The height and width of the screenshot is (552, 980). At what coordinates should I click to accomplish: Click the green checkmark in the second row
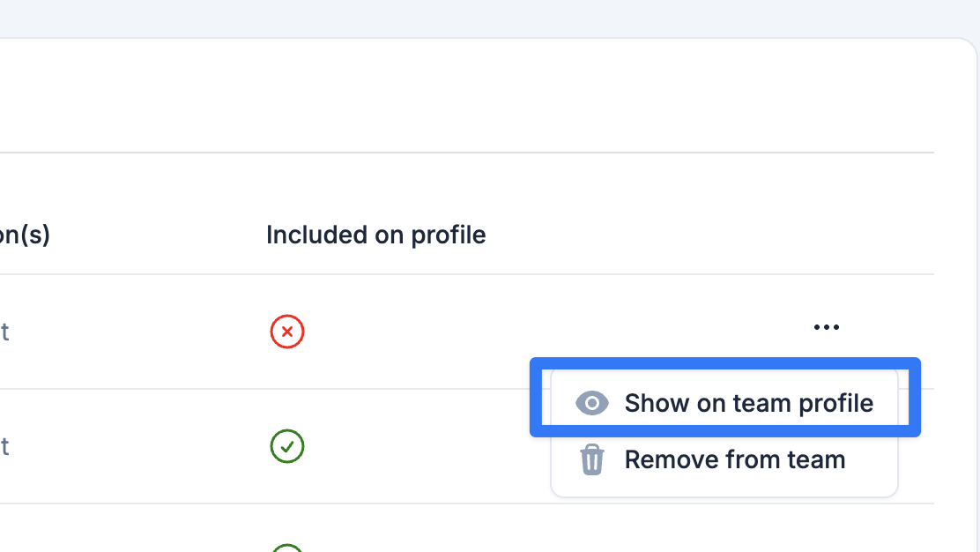287,446
